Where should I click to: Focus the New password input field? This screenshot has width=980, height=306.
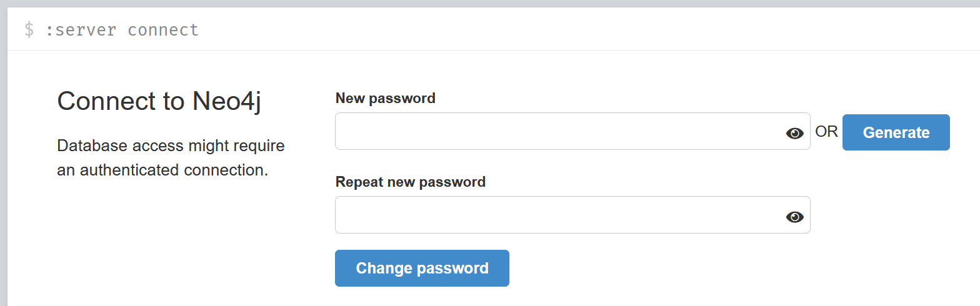point(556,132)
